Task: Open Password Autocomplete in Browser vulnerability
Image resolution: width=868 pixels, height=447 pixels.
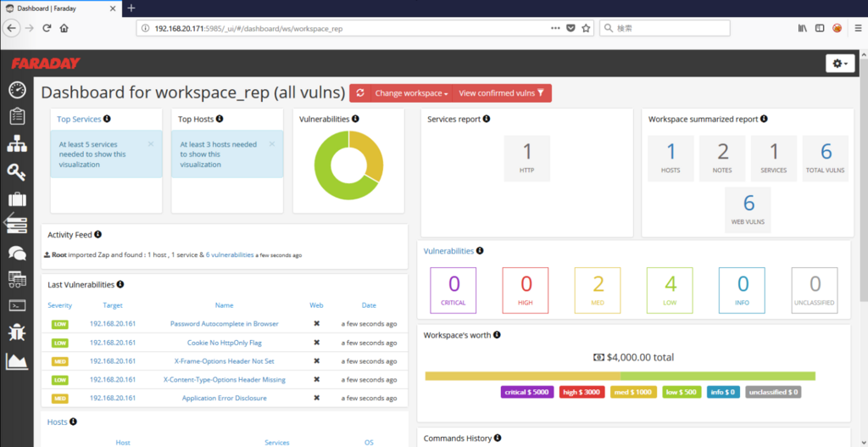Action: [224, 324]
